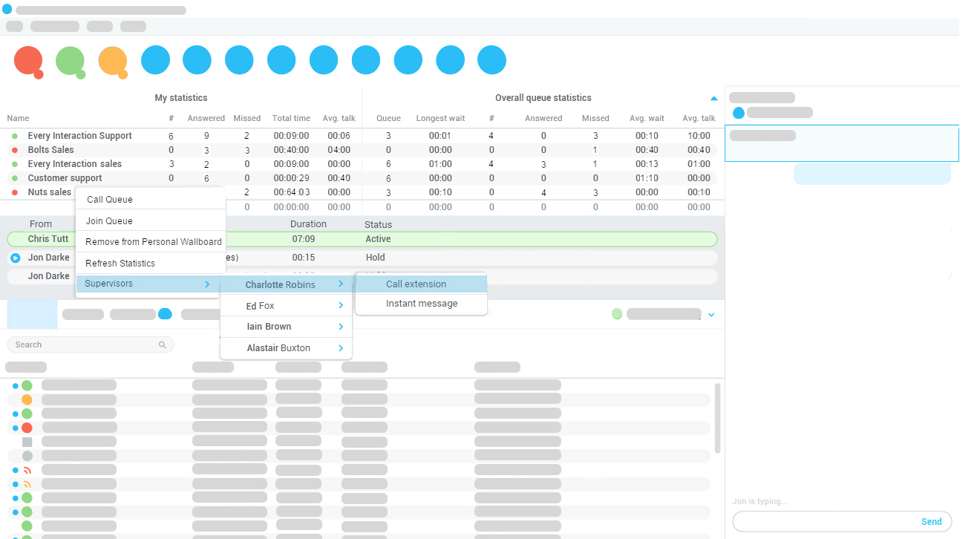Expand the Alastair Buxton submenu
This screenshot has height=539, width=980.
pyautogui.click(x=341, y=348)
